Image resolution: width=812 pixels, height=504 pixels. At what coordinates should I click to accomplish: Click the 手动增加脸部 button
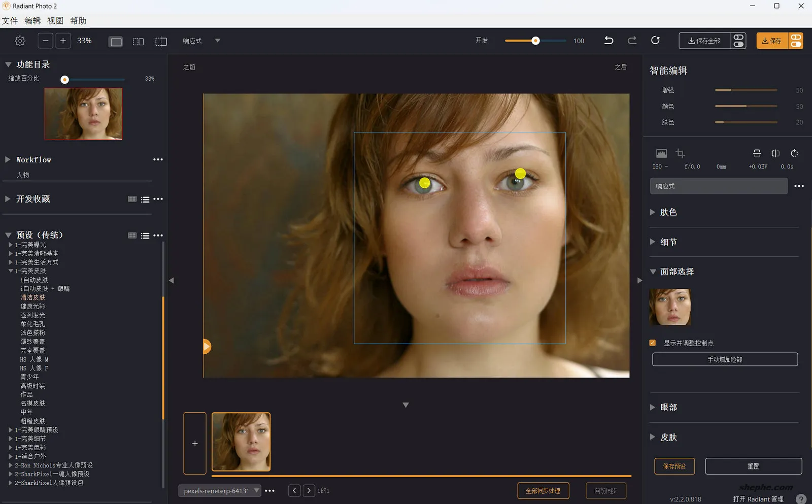click(725, 359)
